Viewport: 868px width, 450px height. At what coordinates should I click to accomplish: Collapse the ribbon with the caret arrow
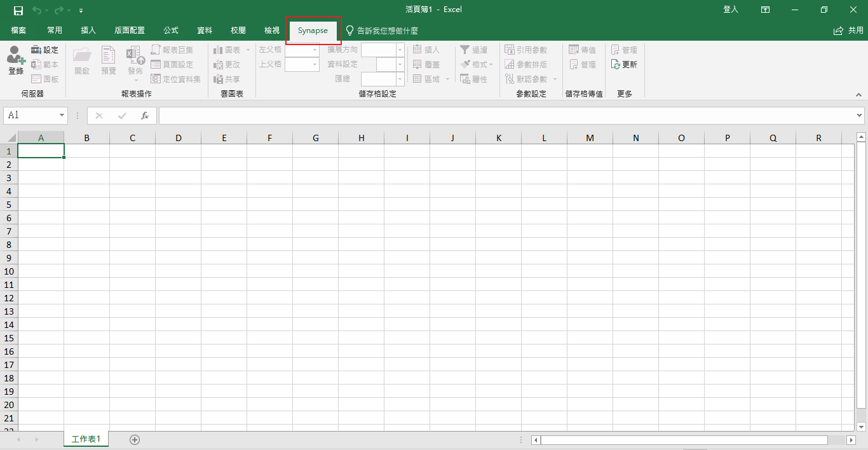(x=858, y=95)
